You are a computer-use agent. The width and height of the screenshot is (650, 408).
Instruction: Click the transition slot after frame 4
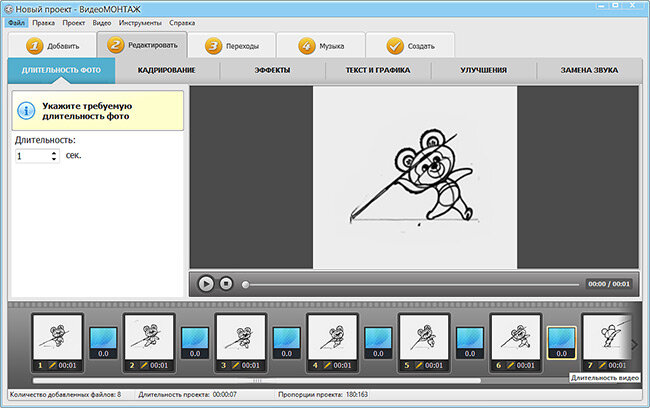point(378,342)
